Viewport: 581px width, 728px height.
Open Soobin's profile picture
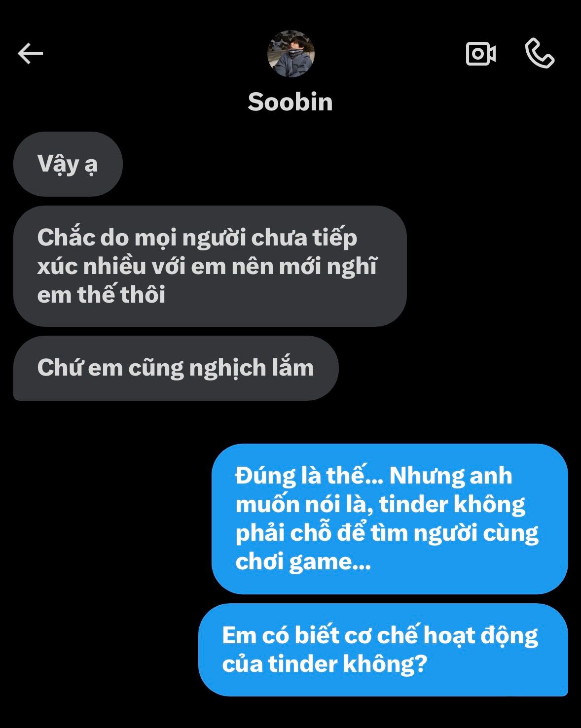pyautogui.click(x=290, y=54)
